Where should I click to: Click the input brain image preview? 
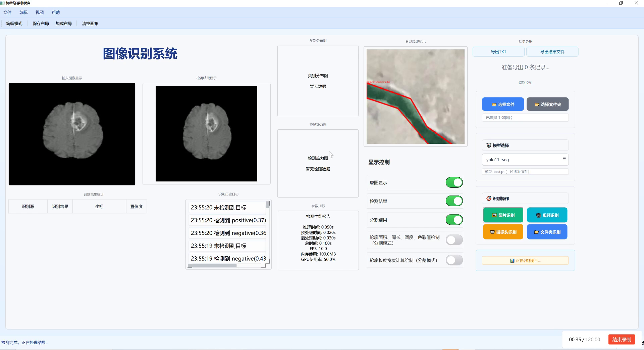pyautogui.click(x=72, y=134)
